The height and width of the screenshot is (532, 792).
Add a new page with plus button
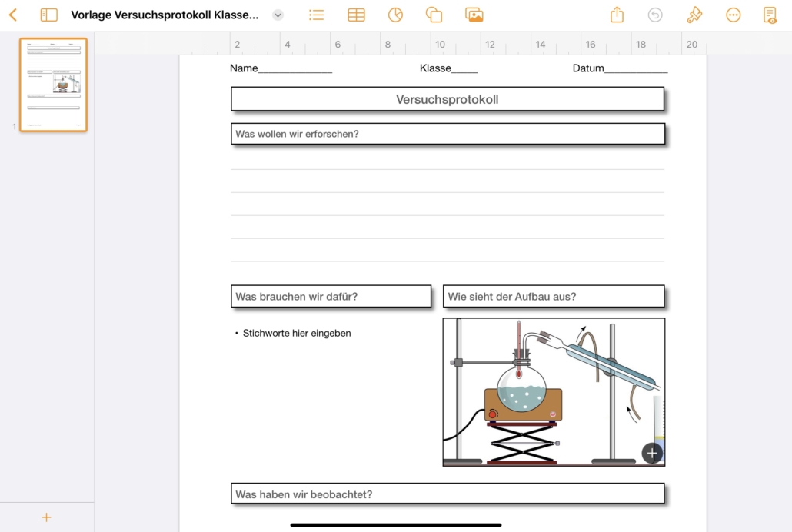click(46, 517)
